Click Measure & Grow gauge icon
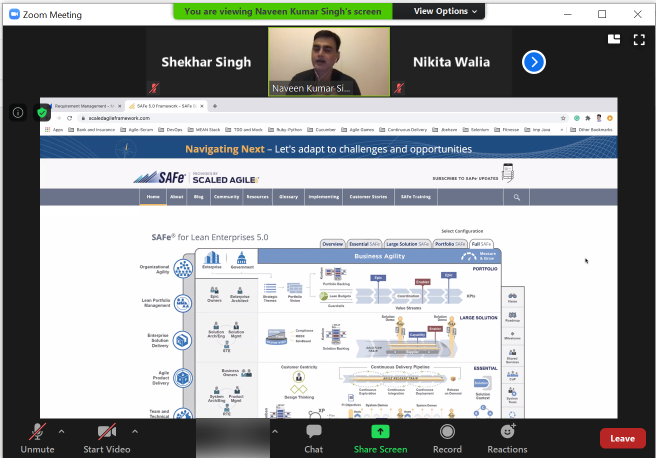 tap(469, 256)
